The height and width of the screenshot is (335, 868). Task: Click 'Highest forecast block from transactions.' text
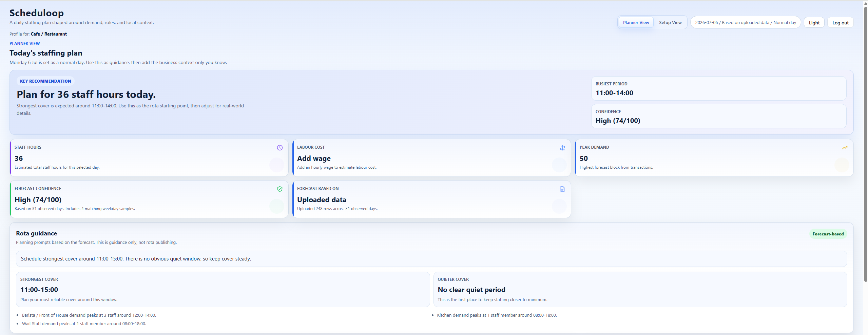[x=616, y=167]
